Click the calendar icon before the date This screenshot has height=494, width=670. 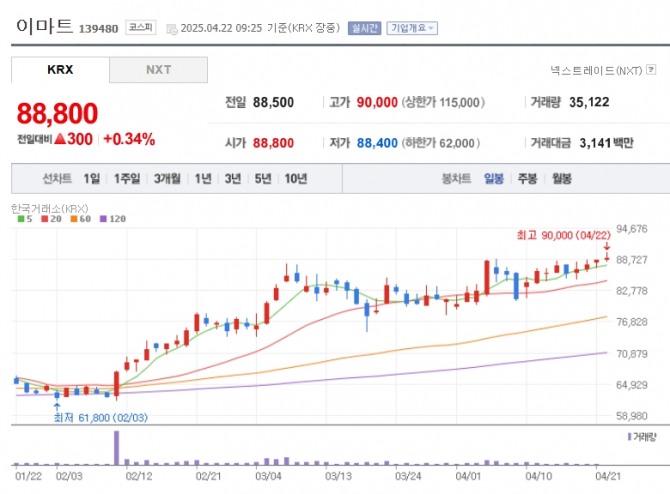click(x=172, y=29)
